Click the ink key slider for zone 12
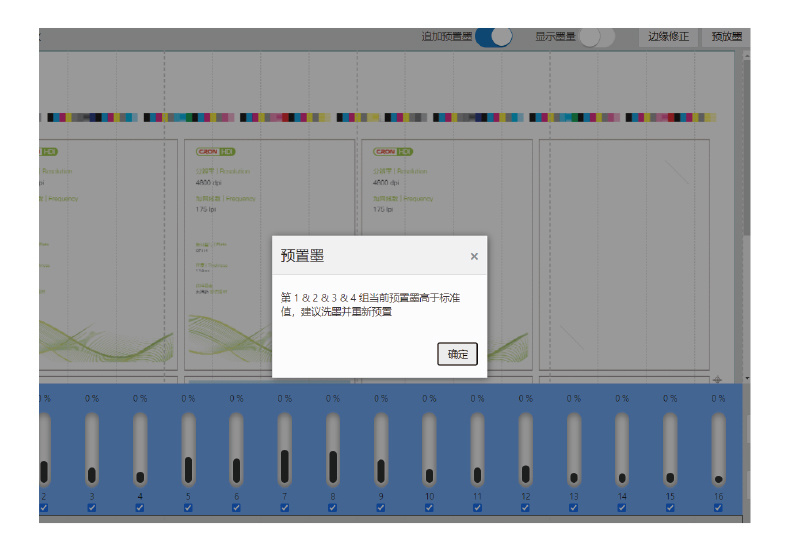790x550 pixels. [526, 450]
